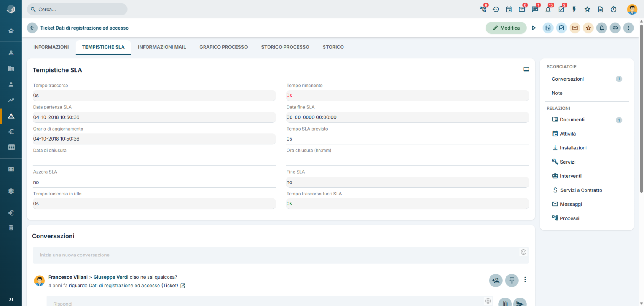
Task: Open the document icon in top bar
Action: [600, 9]
